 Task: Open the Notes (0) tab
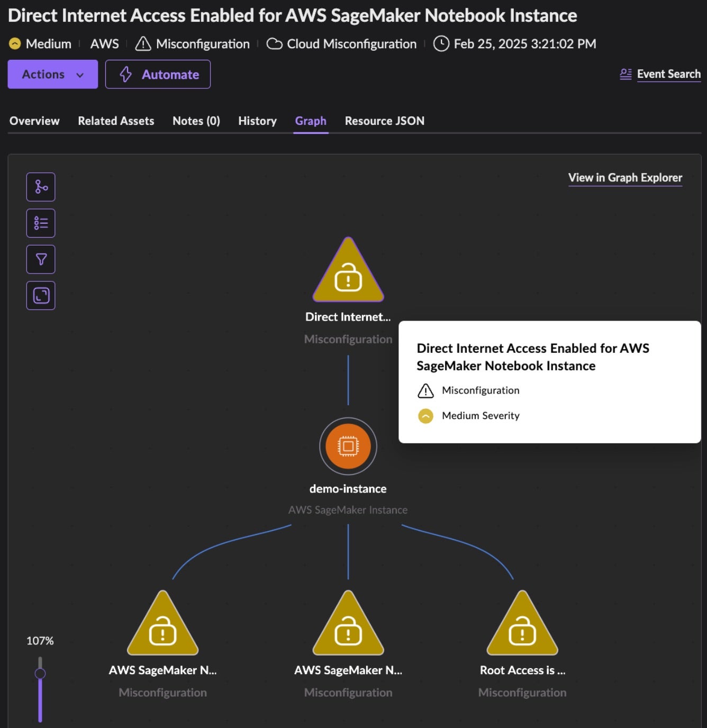(x=196, y=121)
